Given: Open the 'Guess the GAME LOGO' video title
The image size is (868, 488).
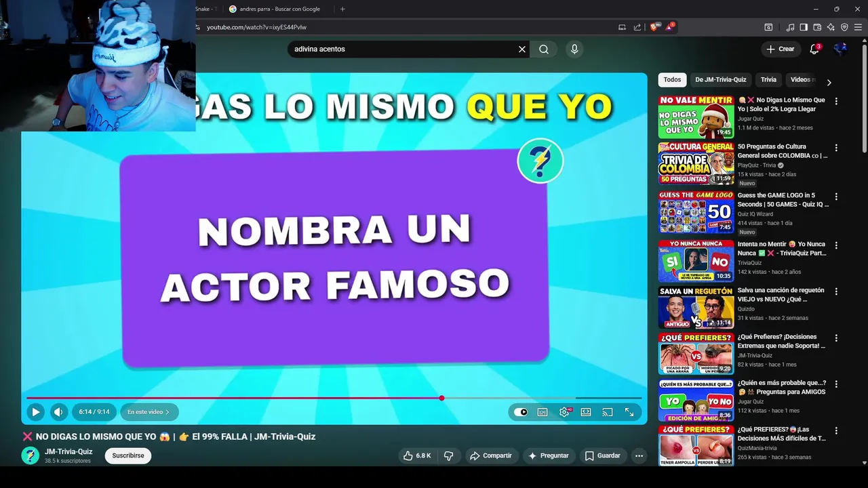Looking at the screenshot, I should point(783,200).
